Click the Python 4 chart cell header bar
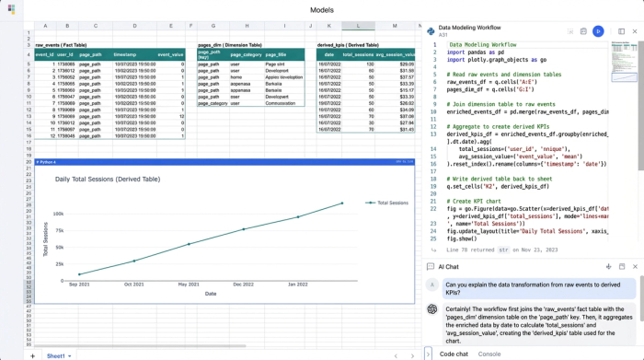Image resolution: width=644 pixels, height=360 pixels. click(224, 162)
